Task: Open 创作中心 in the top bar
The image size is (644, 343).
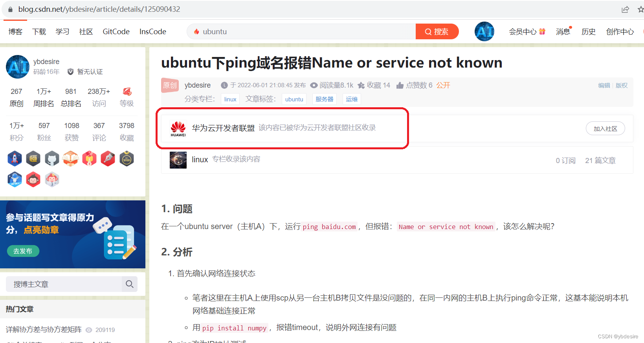Action: click(x=620, y=31)
